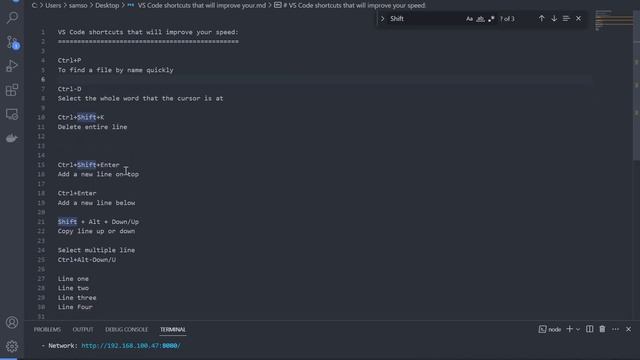Select the node terminal label
Screen dimensions: 640x360
click(550, 329)
